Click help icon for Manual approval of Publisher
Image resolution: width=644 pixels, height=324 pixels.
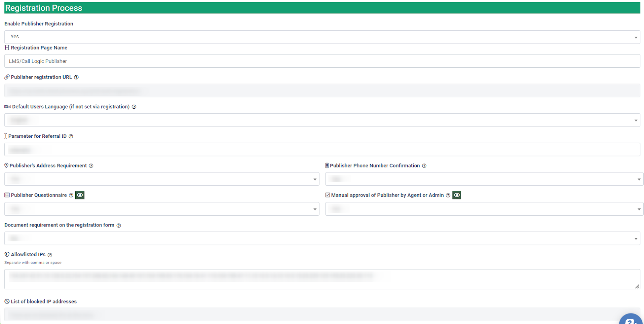coord(448,195)
